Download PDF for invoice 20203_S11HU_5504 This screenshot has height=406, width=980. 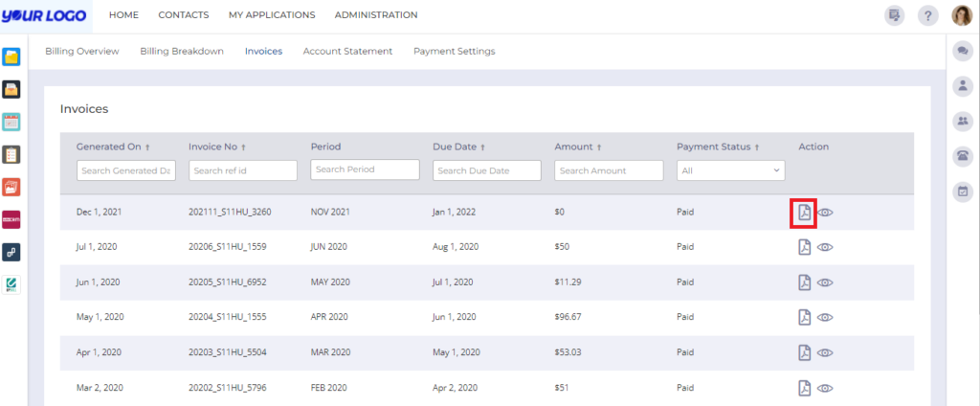[804, 352]
